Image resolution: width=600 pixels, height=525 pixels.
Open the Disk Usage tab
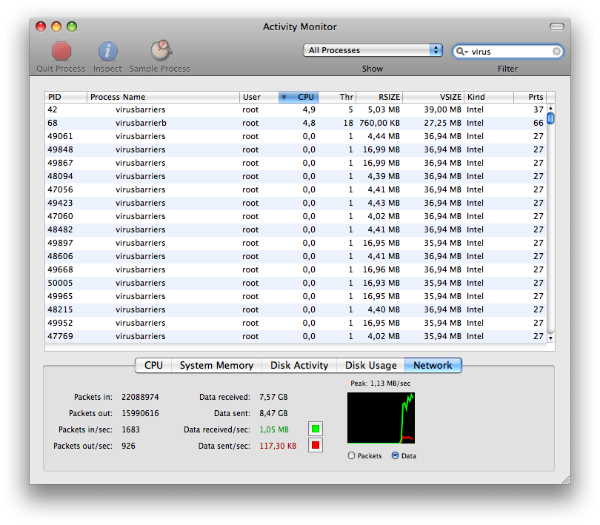[371, 365]
